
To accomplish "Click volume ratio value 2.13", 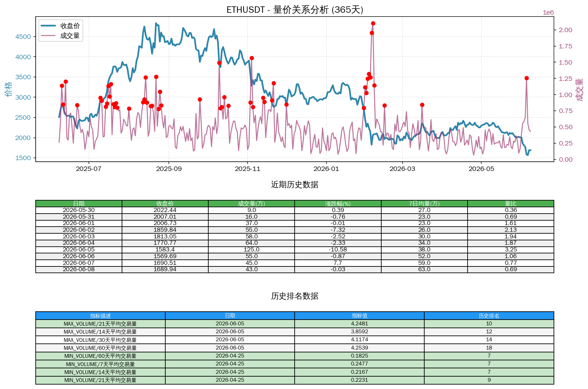I will (511, 230).
